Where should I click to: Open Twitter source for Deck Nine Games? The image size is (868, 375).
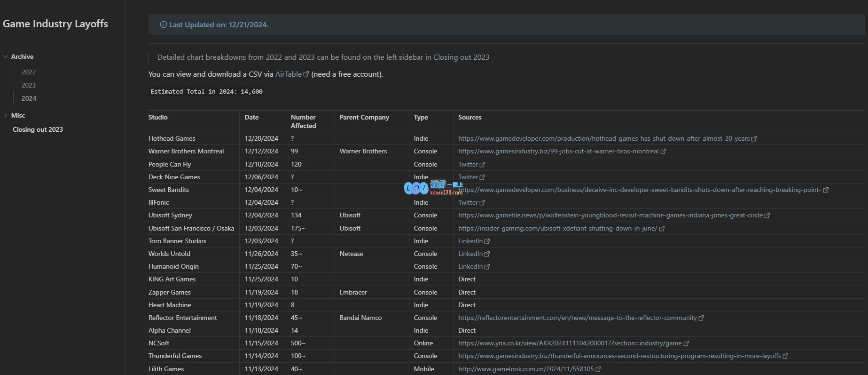pyautogui.click(x=468, y=177)
